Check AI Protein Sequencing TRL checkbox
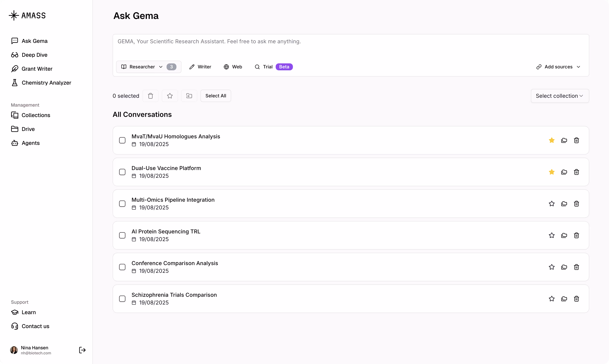This screenshot has height=364, width=609. [x=122, y=235]
